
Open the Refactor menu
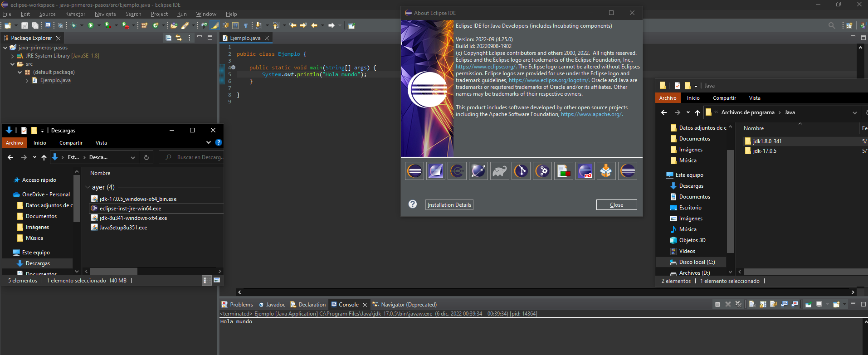[x=75, y=14]
